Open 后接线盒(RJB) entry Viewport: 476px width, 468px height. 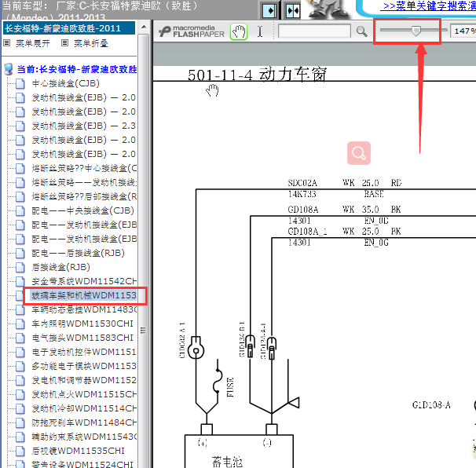click(x=60, y=268)
